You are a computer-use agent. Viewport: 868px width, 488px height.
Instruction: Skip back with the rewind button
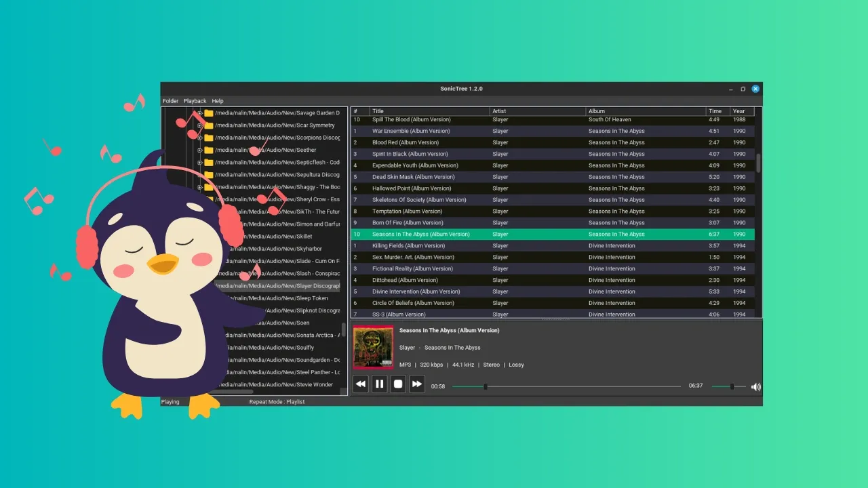point(361,384)
